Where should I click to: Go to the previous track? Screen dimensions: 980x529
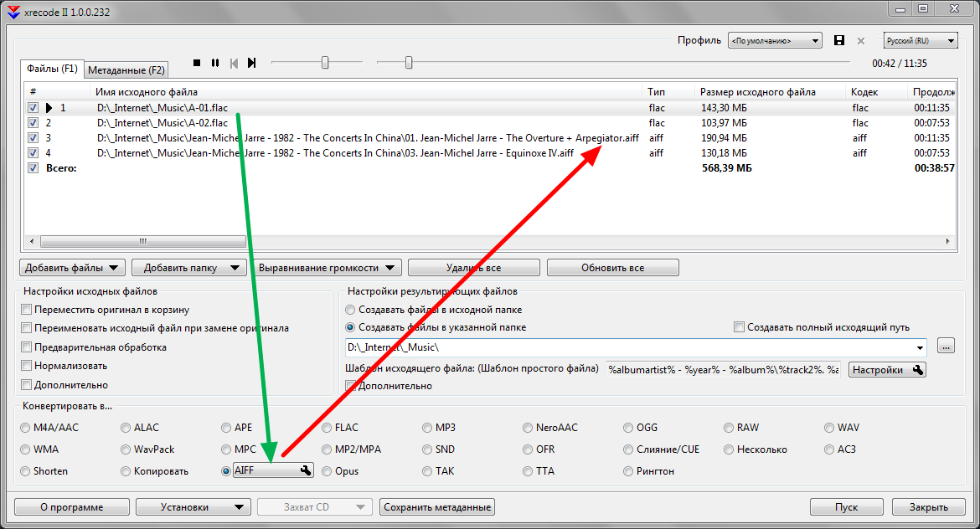coord(234,63)
